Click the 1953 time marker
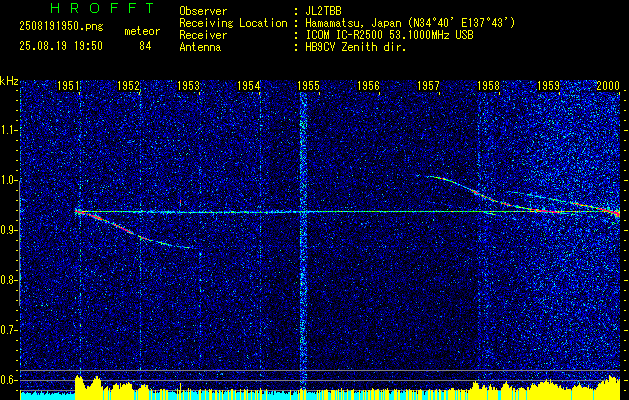 pos(189,85)
